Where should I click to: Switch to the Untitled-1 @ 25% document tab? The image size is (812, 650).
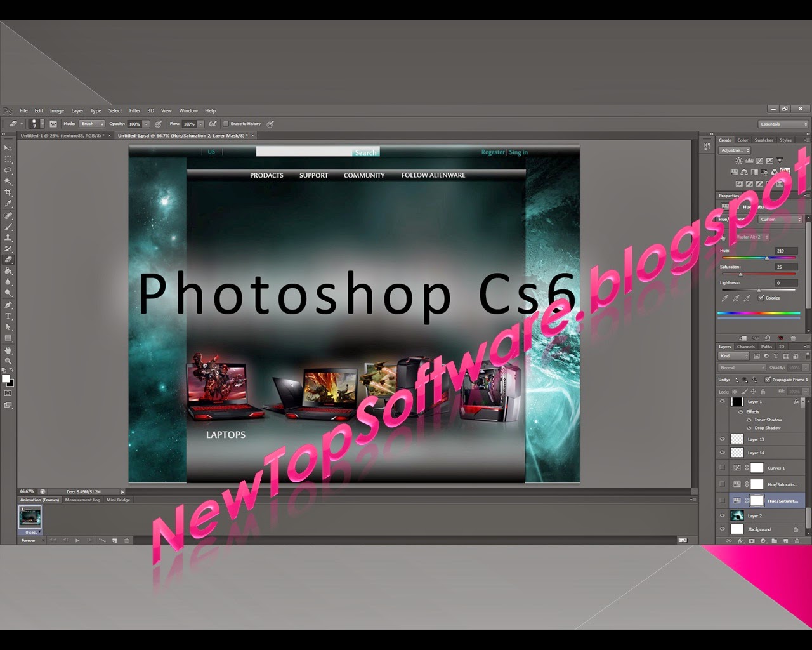click(63, 135)
